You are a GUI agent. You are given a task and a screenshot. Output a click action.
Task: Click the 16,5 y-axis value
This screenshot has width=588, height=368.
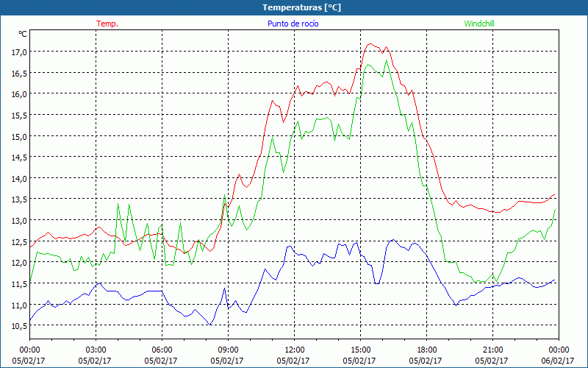[19, 73]
